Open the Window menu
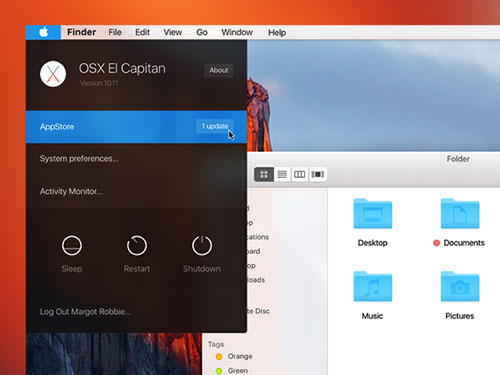Viewport: 500px width, 375px height. [x=237, y=32]
